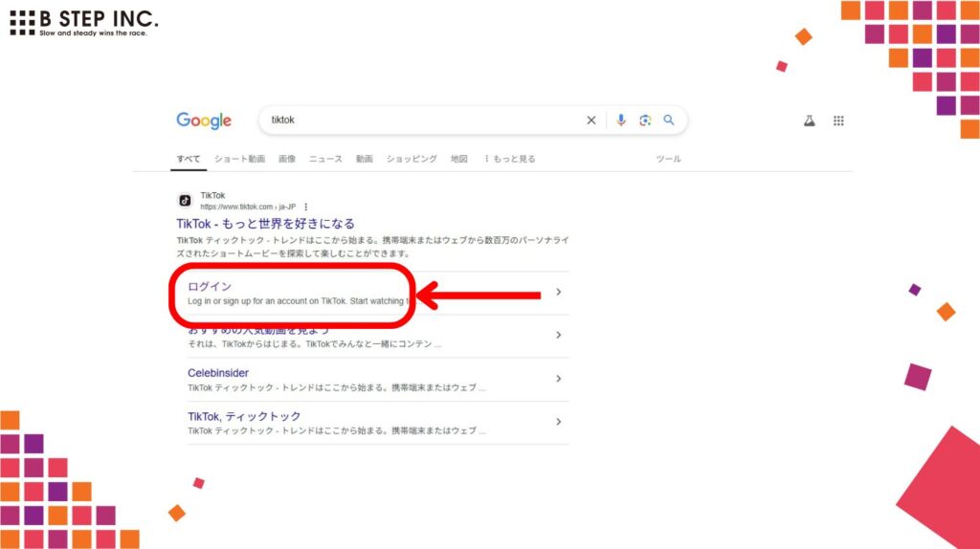The height and width of the screenshot is (549, 980).
Task: Click chevron on TikTok, ティックトック row
Action: pyautogui.click(x=559, y=422)
